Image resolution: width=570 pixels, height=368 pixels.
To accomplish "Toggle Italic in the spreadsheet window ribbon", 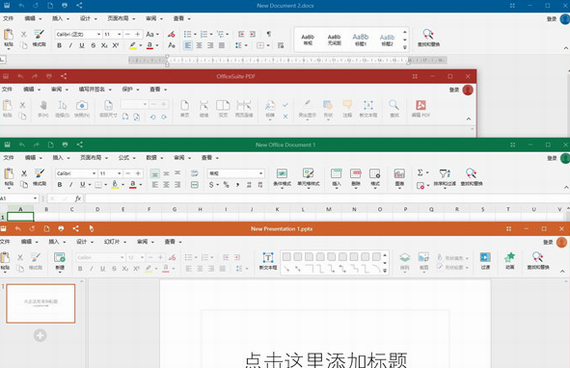I will (x=71, y=184).
